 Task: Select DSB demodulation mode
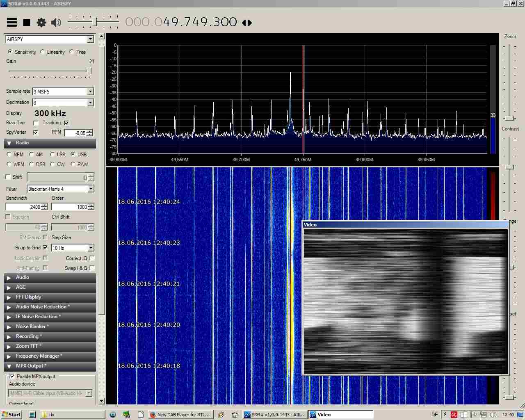coord(31,164)
